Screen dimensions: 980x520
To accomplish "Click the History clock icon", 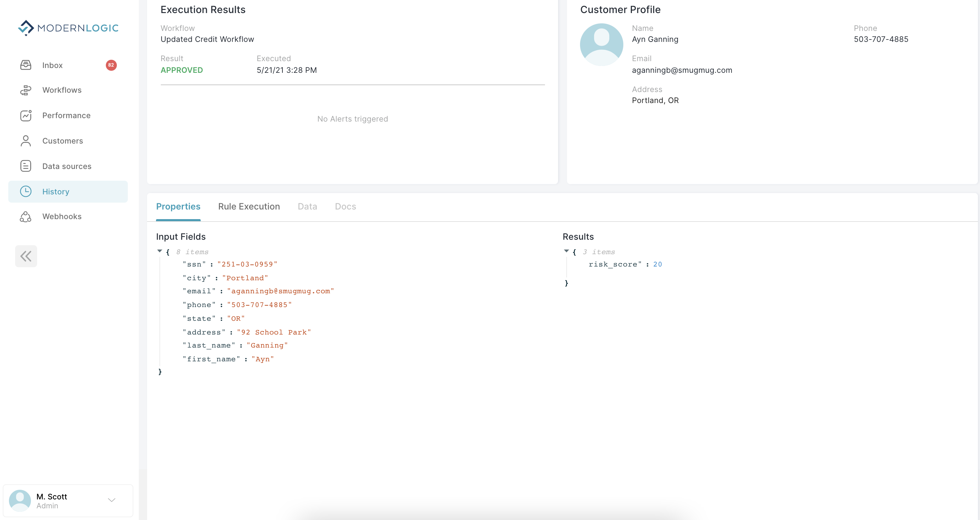I will pos(25,191).
